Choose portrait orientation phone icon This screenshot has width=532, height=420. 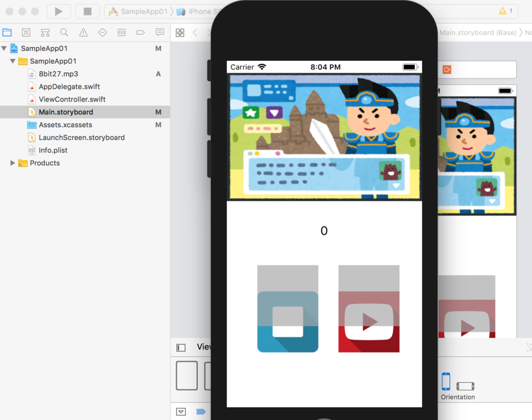(x=446, y=382)
